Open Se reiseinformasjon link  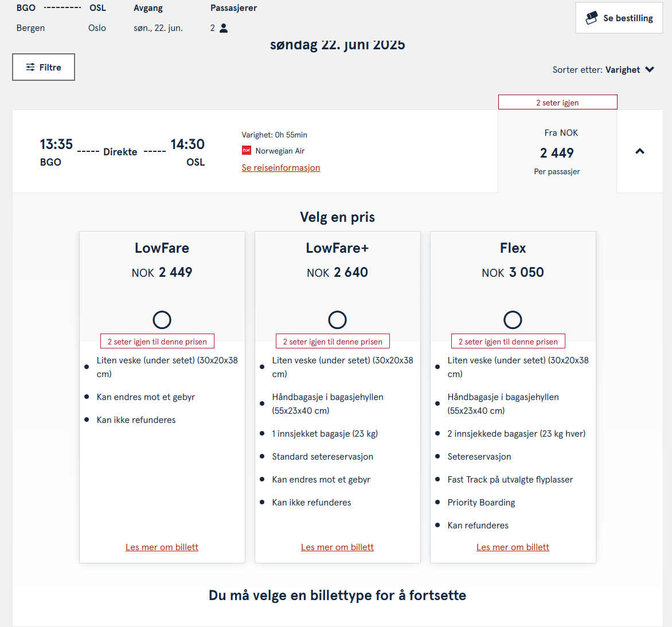pyautogui.click(x=281, y=168)
